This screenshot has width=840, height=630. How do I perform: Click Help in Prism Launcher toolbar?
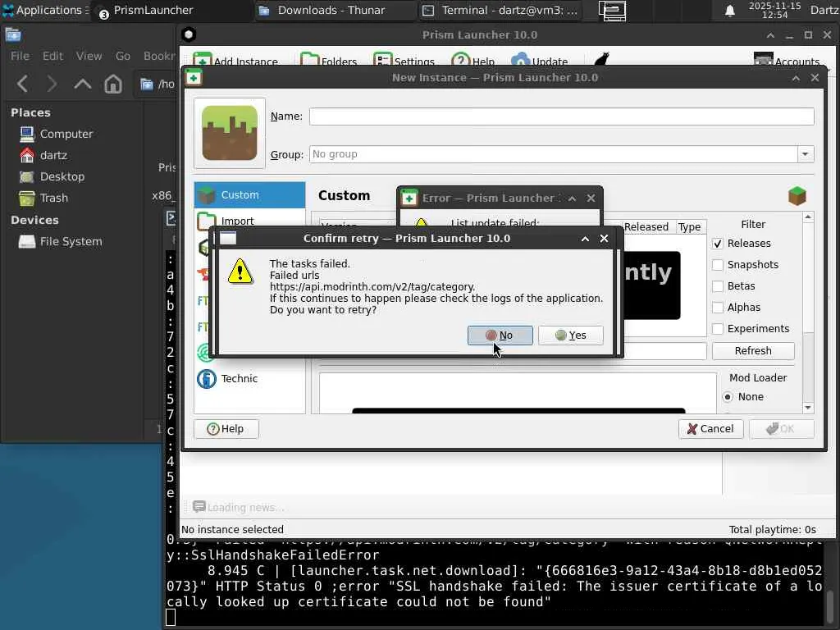point(473,61)
